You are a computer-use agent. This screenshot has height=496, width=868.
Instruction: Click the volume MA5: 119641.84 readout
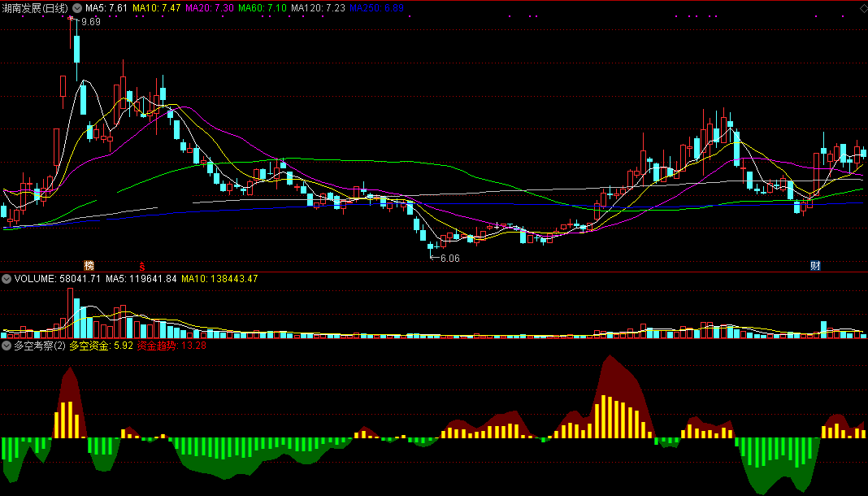(x=141, y=278)
